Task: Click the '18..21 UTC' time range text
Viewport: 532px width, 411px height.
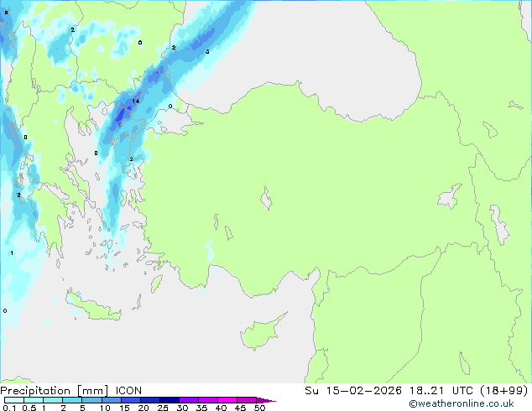Action: [x=441, y=391]
